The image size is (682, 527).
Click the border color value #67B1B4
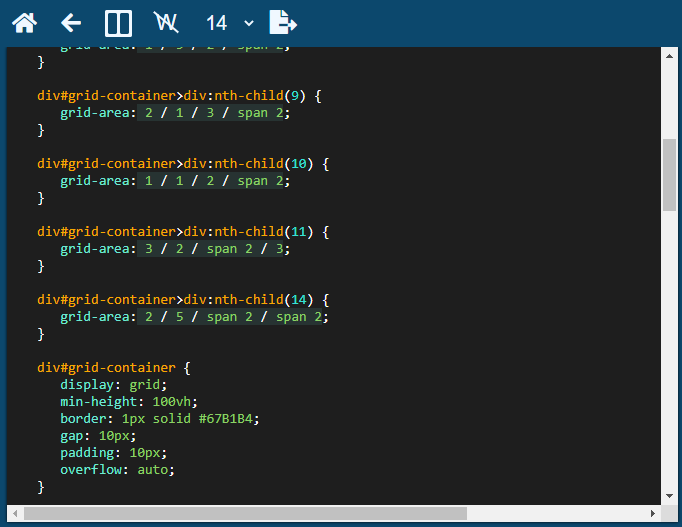225,419
